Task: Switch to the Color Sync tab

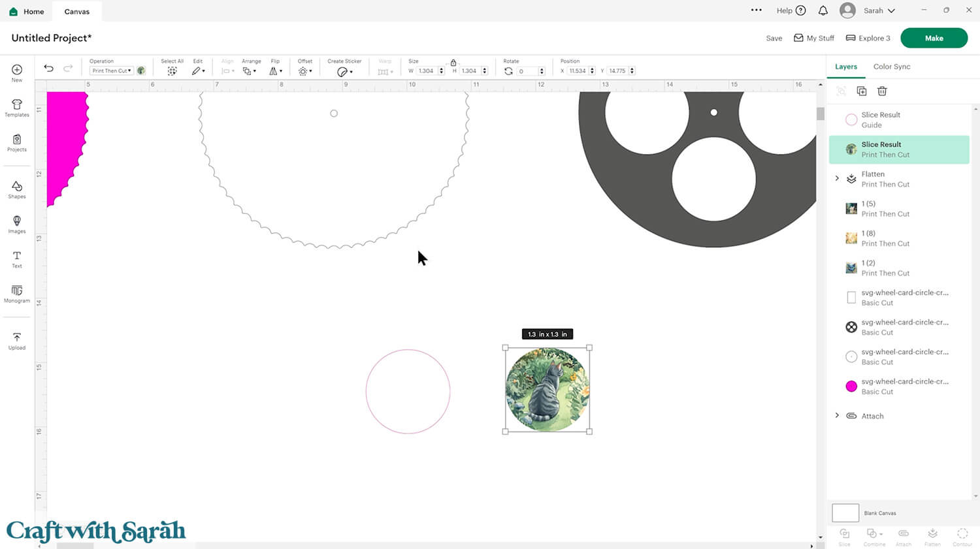Action: pyautogui.click(x=891, y=67)
